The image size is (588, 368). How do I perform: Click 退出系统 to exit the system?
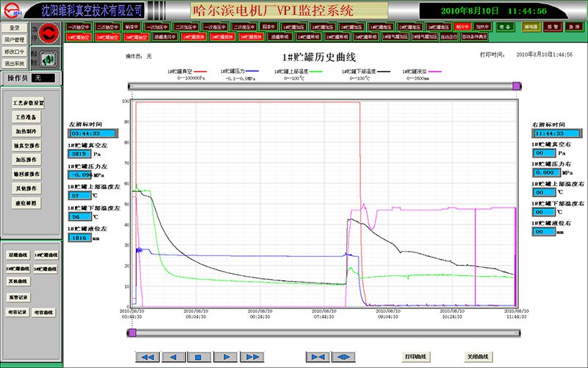tap(15, 62)
